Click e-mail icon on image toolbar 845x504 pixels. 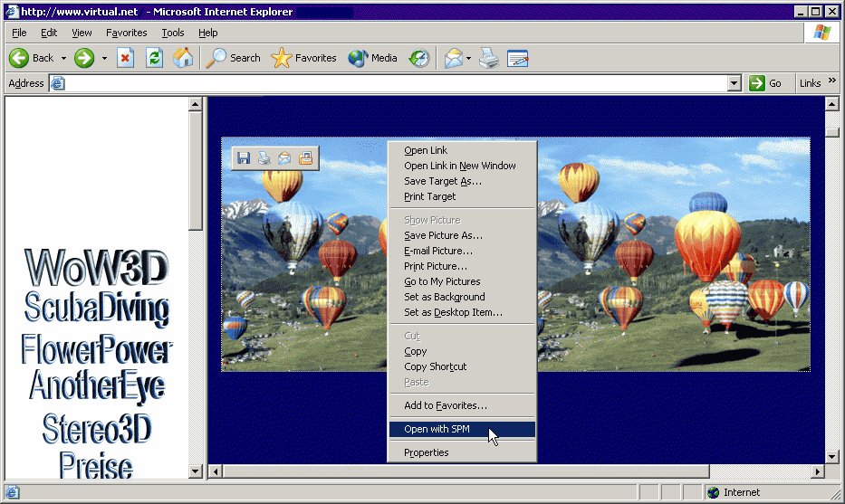click(x=284, y=158)
